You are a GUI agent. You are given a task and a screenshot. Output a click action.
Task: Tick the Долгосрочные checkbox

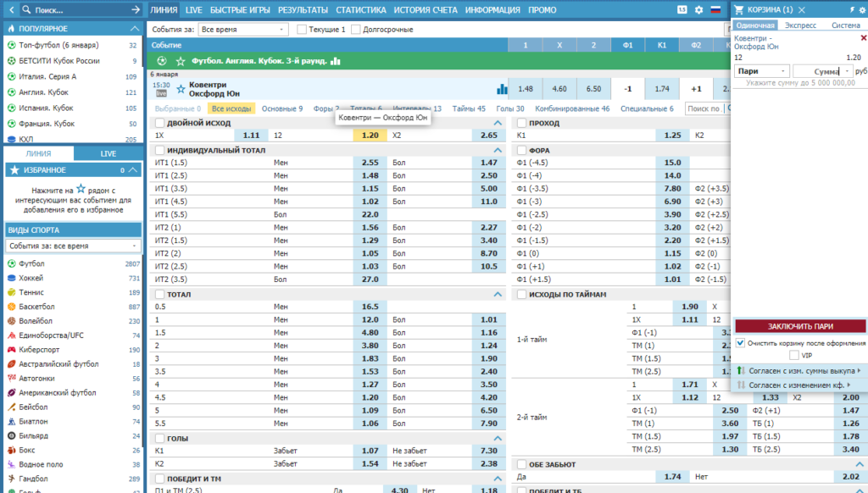pyautogui.click(x=355, y=30)
